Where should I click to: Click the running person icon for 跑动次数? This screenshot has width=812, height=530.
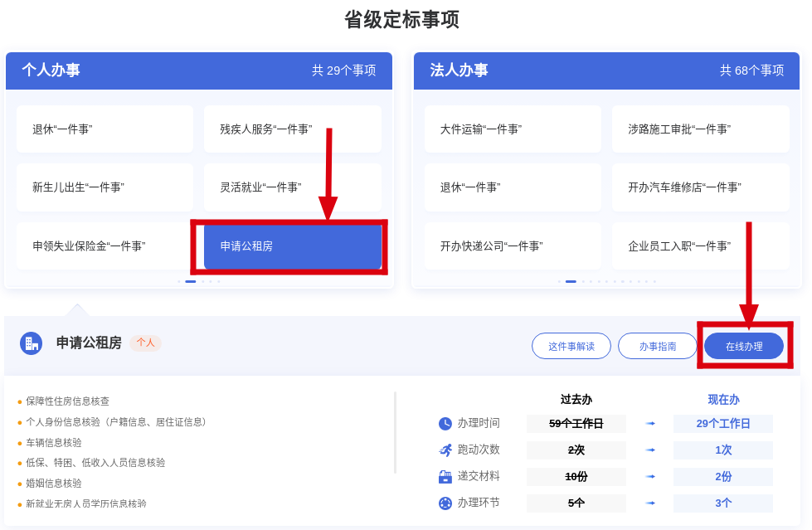[445, 450]
